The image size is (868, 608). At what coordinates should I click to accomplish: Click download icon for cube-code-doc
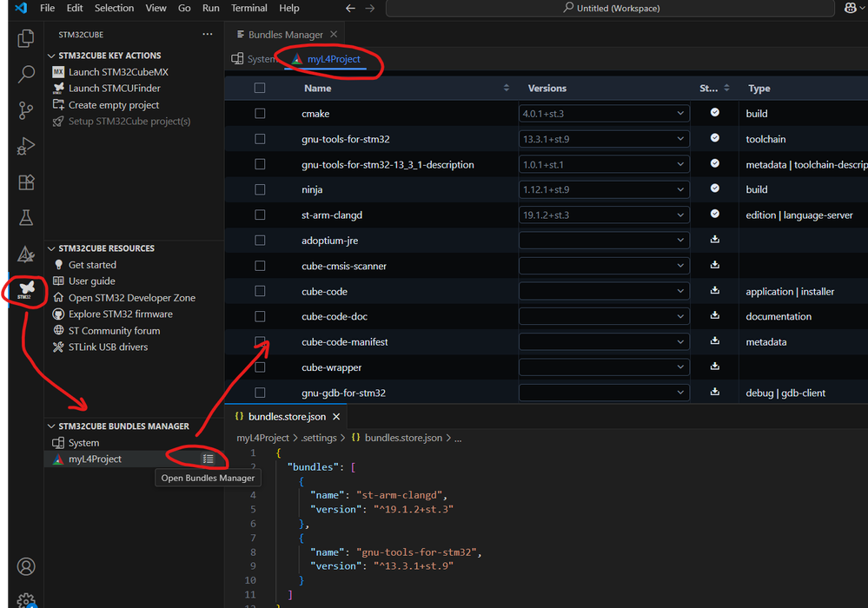(715, 315)
